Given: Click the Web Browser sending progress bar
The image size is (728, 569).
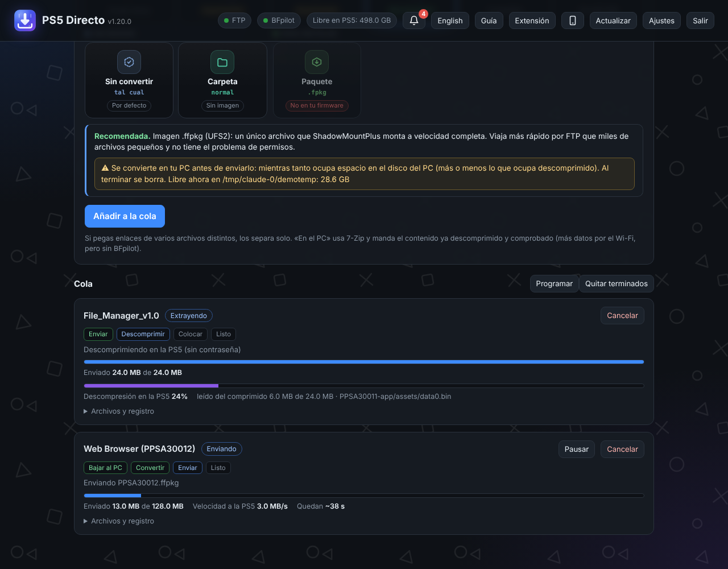Looking at the screenshot, I should coord(364,496).
